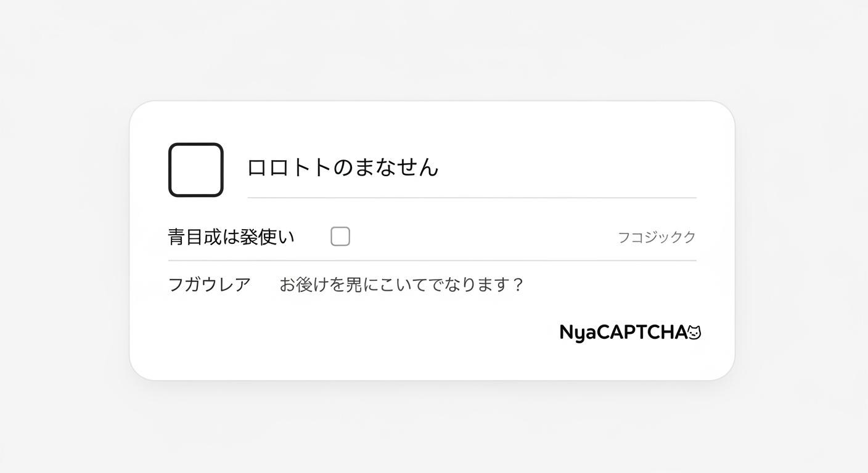The width and height of the screenshot is (868, 473).
Task: Click blank card area left of NyaCAPTCHA
Action: (x=370, y=333)
